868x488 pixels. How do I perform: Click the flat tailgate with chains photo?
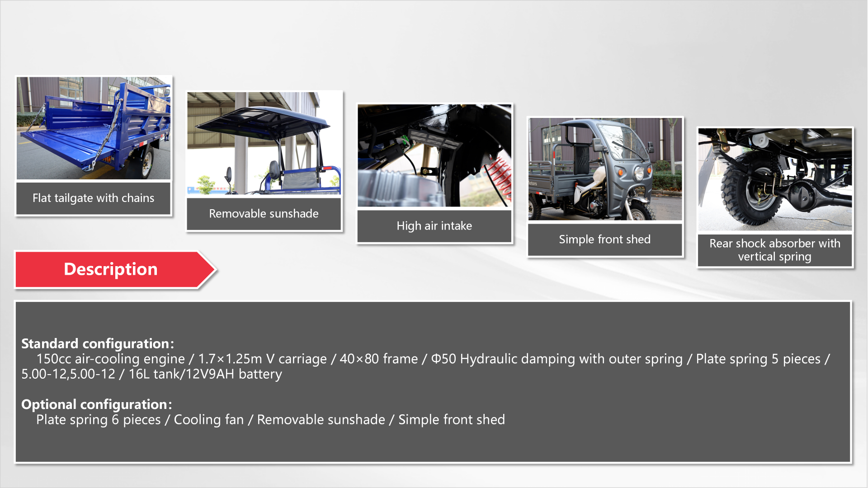pos(94,128)
